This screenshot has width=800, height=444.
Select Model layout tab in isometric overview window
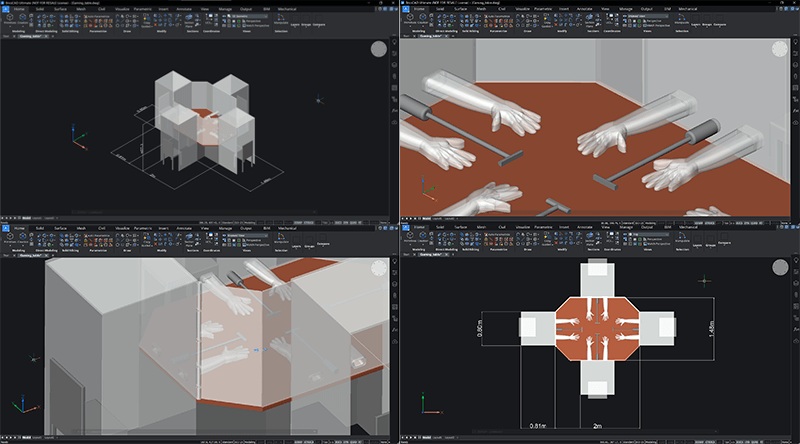26,218
